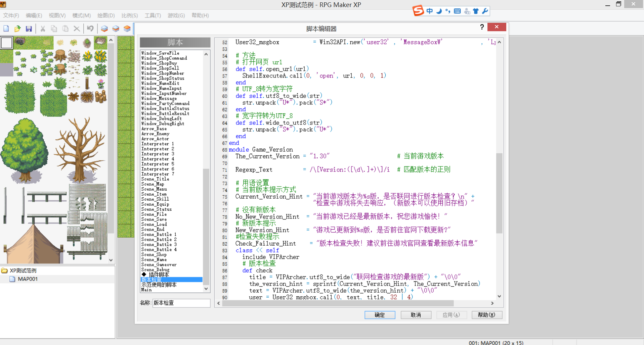Click the 取消 button

416,315
